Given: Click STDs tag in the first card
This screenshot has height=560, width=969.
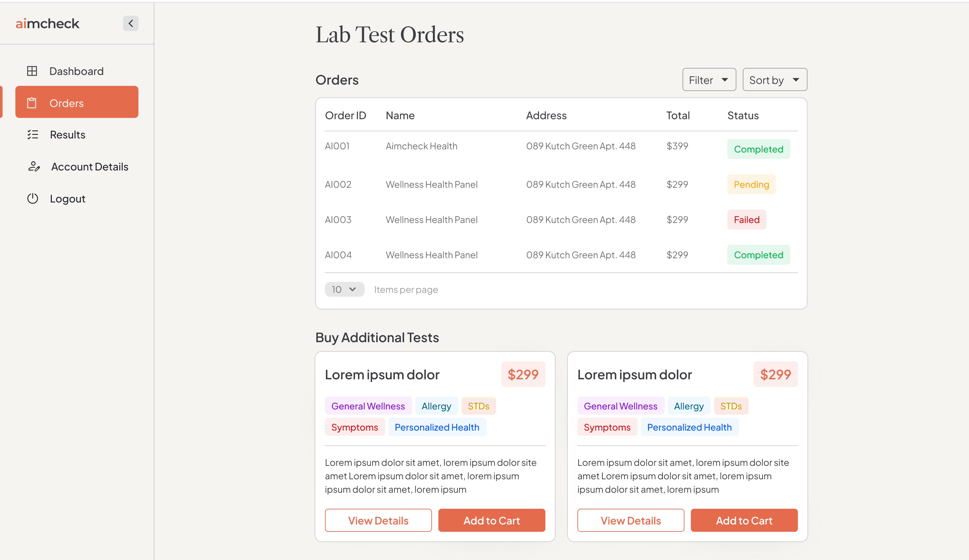Looking at the screenshot, I should tap(478, 406).
